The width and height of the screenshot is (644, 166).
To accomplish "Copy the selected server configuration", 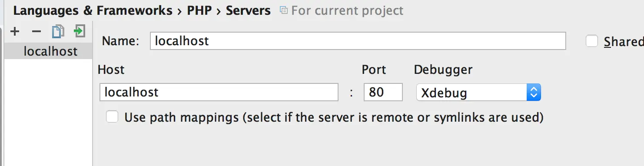I will pos(58,31).
